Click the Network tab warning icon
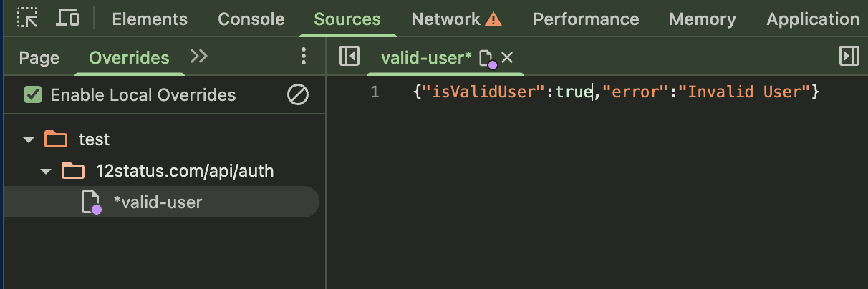The width and height of the screenshot is (868, 289). [x=493, y=19]
